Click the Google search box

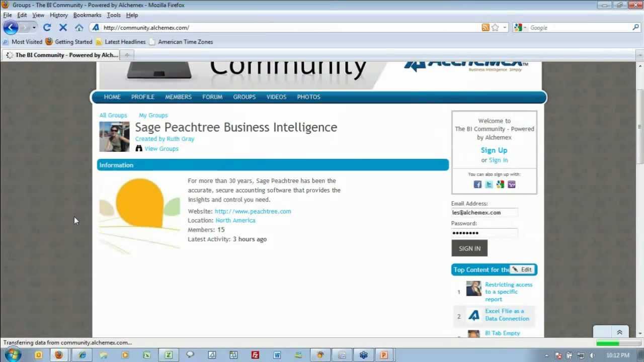click(580, 28)
